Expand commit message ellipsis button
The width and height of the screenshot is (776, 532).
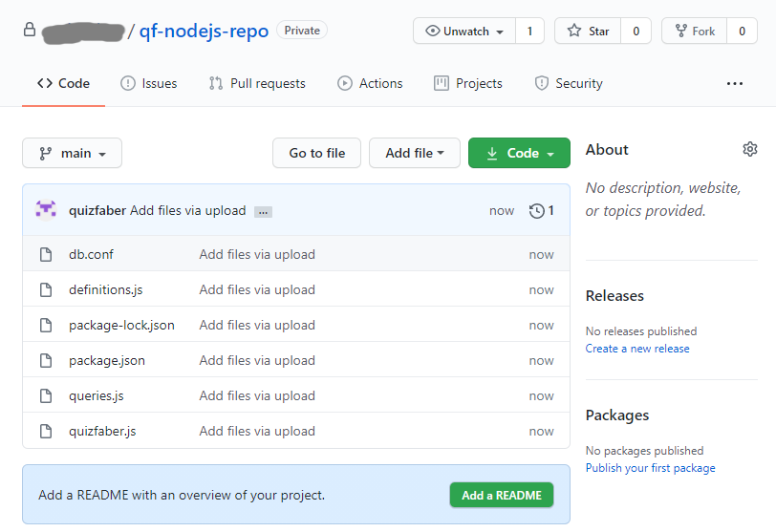[263, 211]
